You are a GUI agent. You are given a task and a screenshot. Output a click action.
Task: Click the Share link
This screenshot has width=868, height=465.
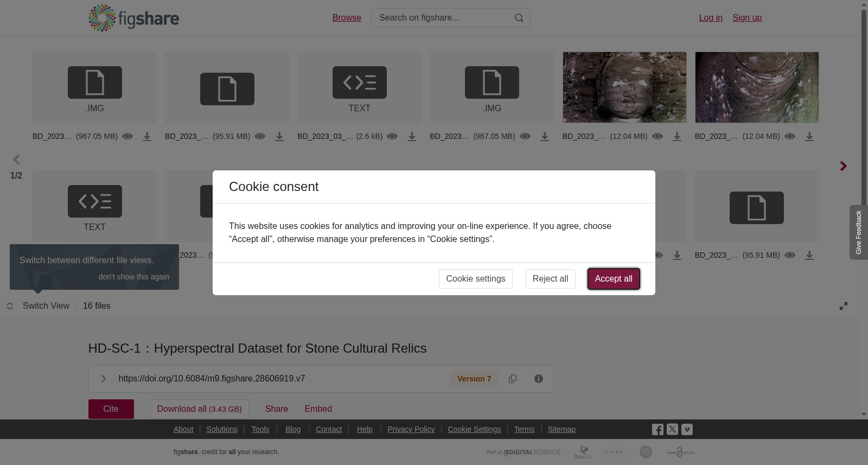click(x=277, y=409)
